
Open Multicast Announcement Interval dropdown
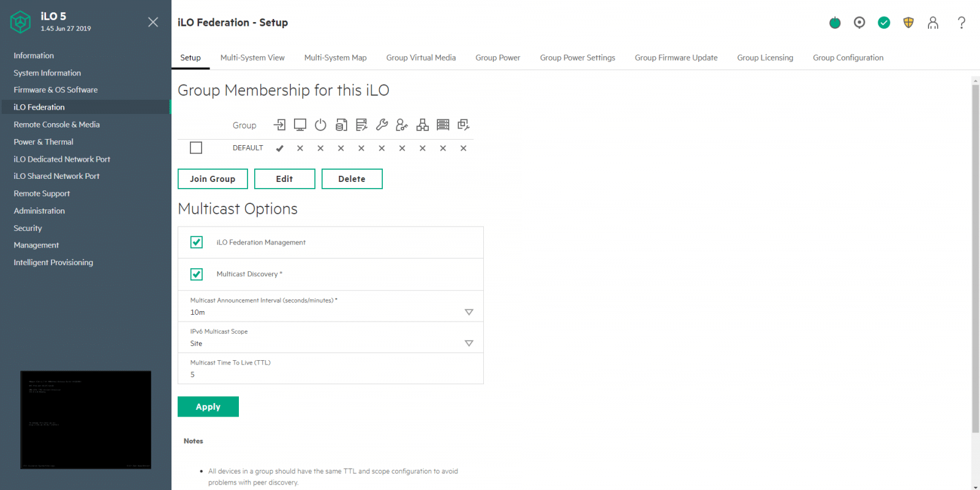(x=331, y=306)
